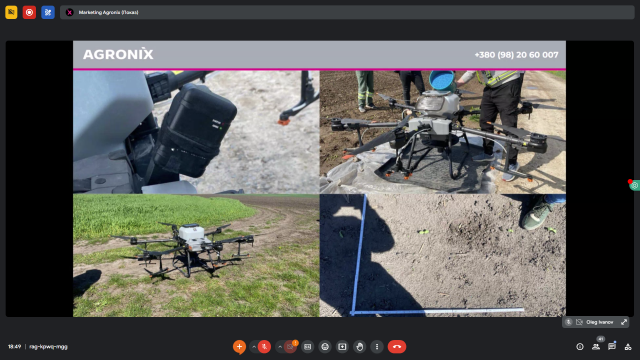This screenshot has width=640, height=360.
Task: Click the orange plus chat bubble button
Action: [x=239, y=347]
